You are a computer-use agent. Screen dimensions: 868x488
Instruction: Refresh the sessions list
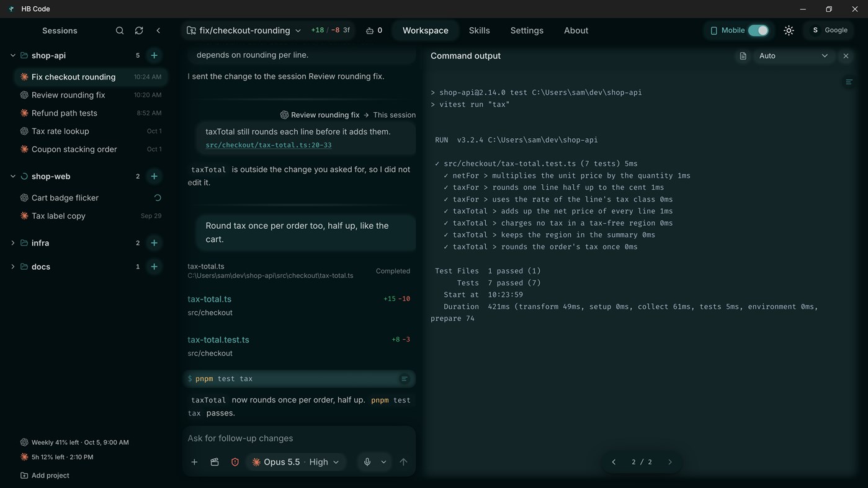[x=139, y=30]
